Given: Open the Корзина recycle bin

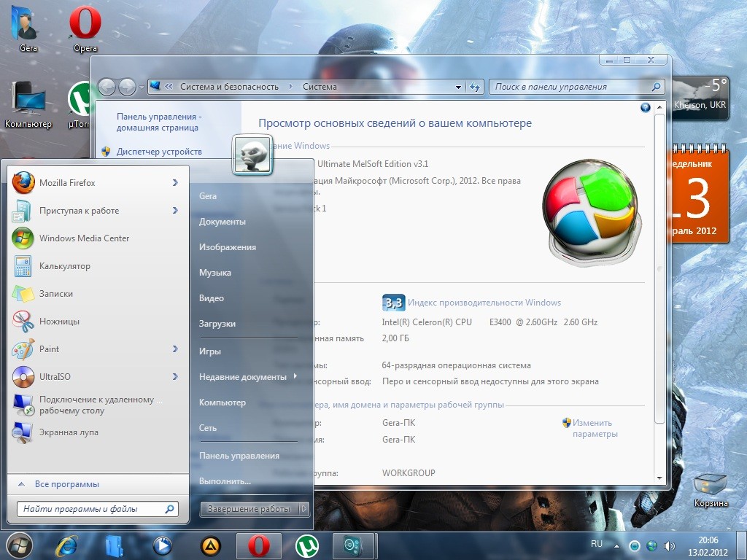Looking at the screenshot, I should click(x=711, y=491).
